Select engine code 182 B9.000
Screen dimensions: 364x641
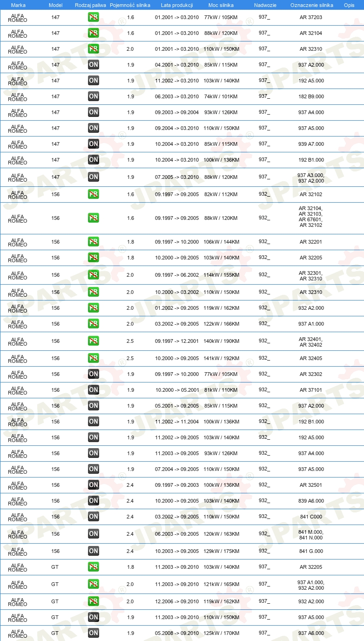coord(311,97)
